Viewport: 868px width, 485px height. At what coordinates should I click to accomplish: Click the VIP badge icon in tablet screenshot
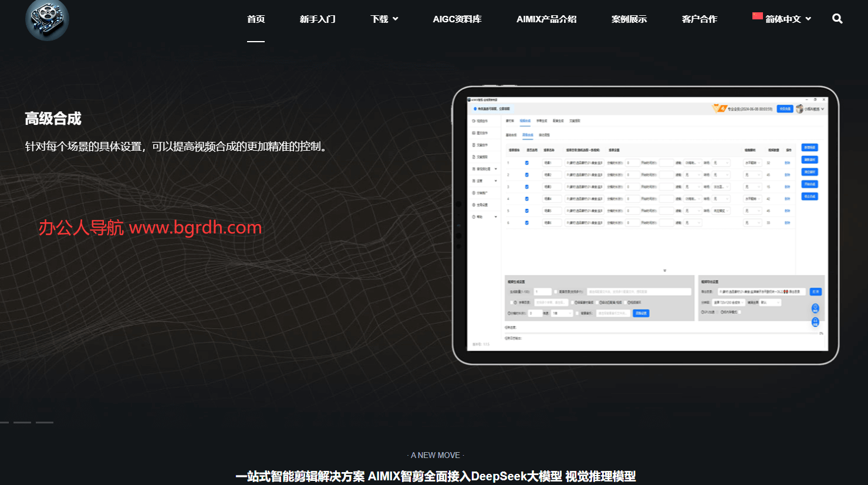[x=719, y=108]
